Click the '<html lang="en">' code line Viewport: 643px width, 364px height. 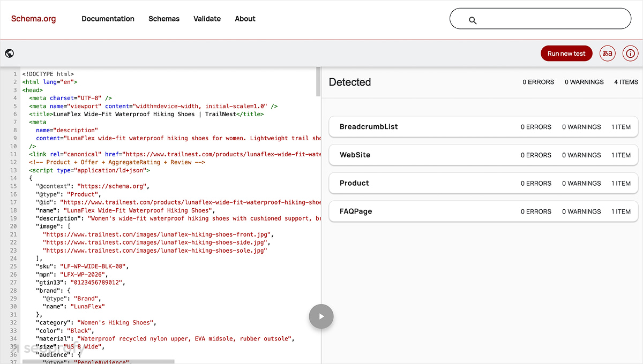pos(50,82)
